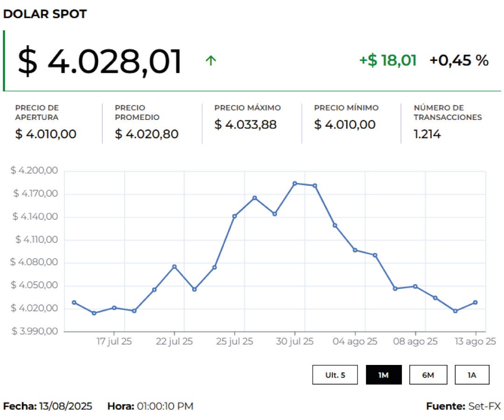This screenshot has height=420, width=504.
Task: Click the green upward trend arrow icon
Action: tap(211, 60)
